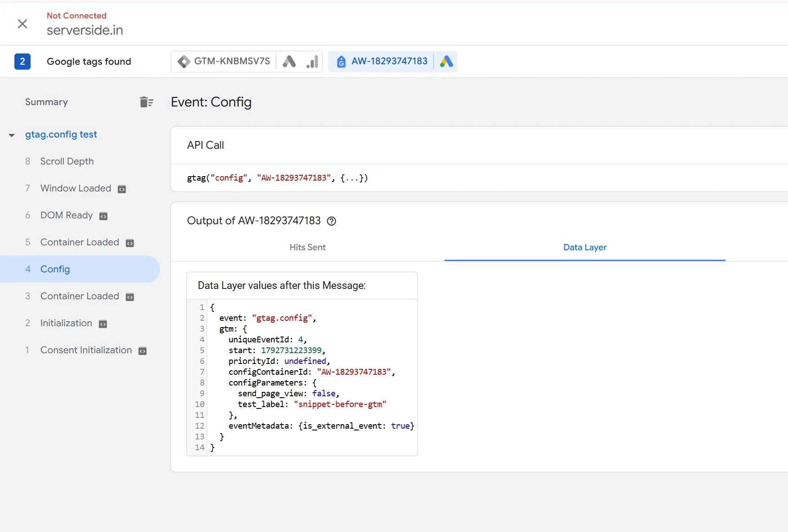Click the uniqueEventId line in data layer

click(x=267, y=340)
